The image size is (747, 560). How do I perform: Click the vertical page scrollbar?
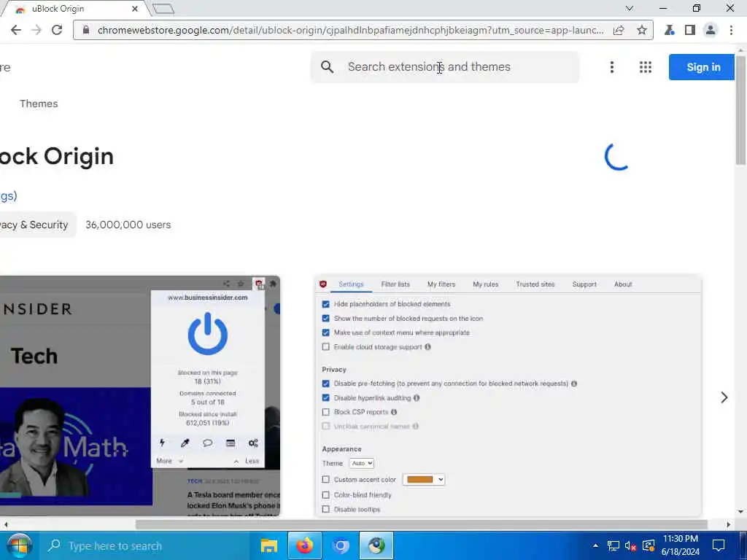741,111
